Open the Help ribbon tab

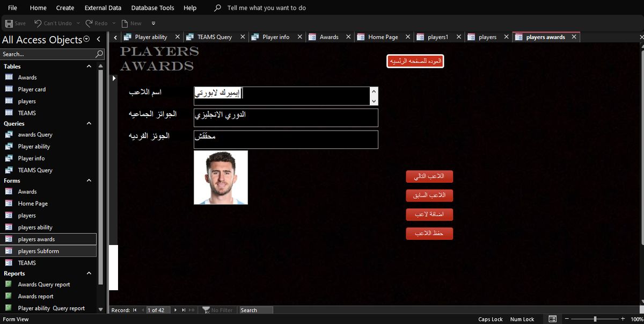[x=190, y=8]
